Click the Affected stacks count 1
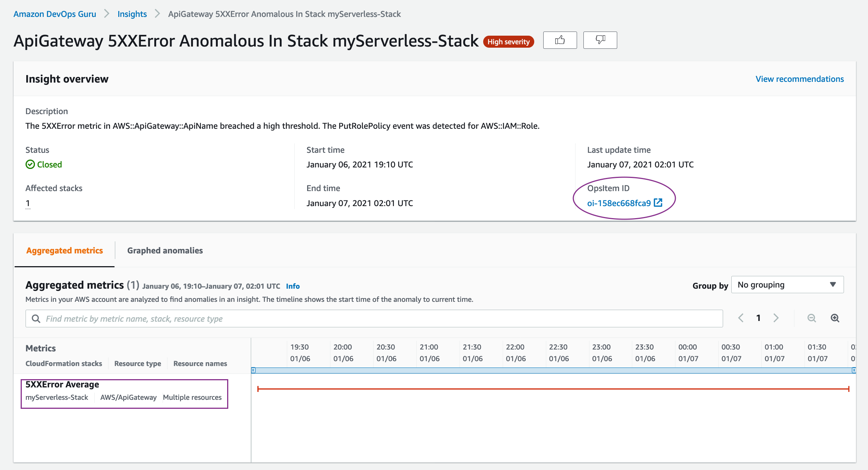 point(28,203)
